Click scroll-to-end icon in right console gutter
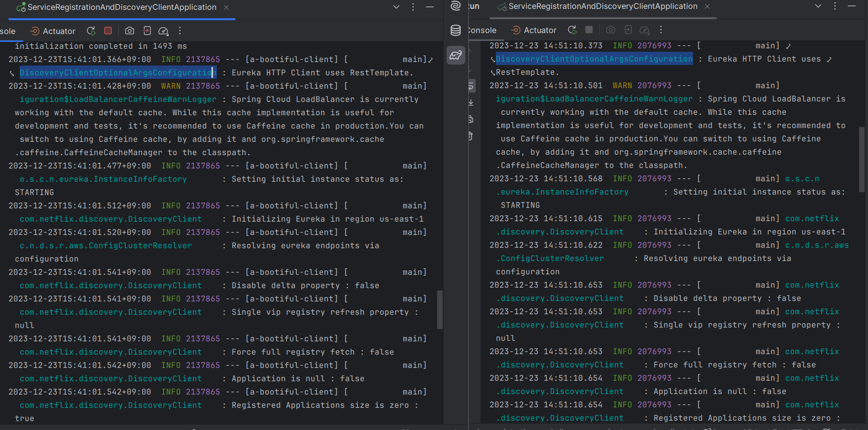The height and width of the screenshot is (430, 868). 471,102
